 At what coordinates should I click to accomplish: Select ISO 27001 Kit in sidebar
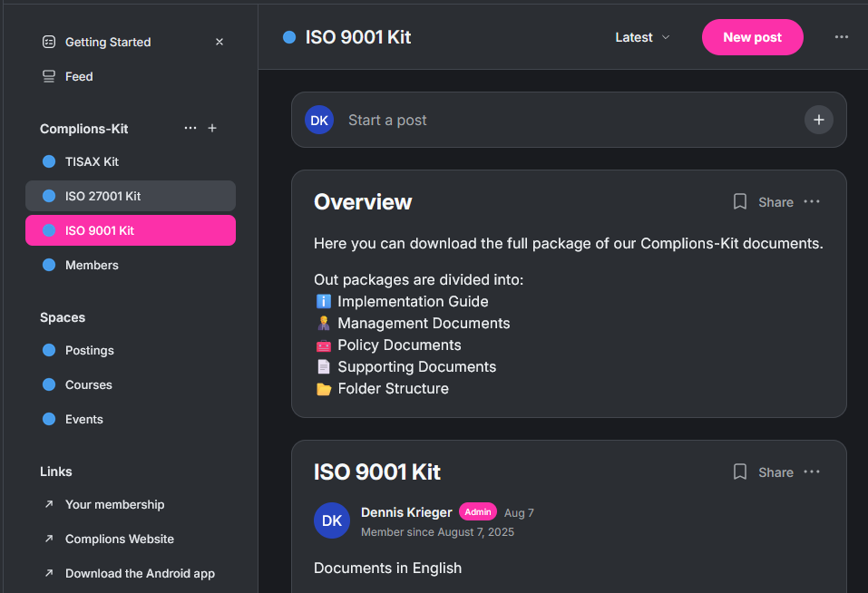[102, 196]
